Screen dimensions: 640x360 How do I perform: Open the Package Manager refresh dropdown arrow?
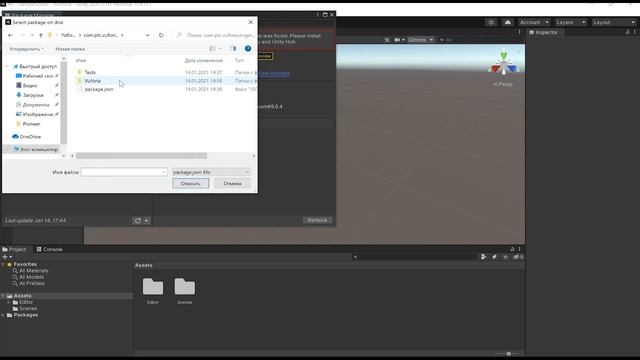pos(147,221)
